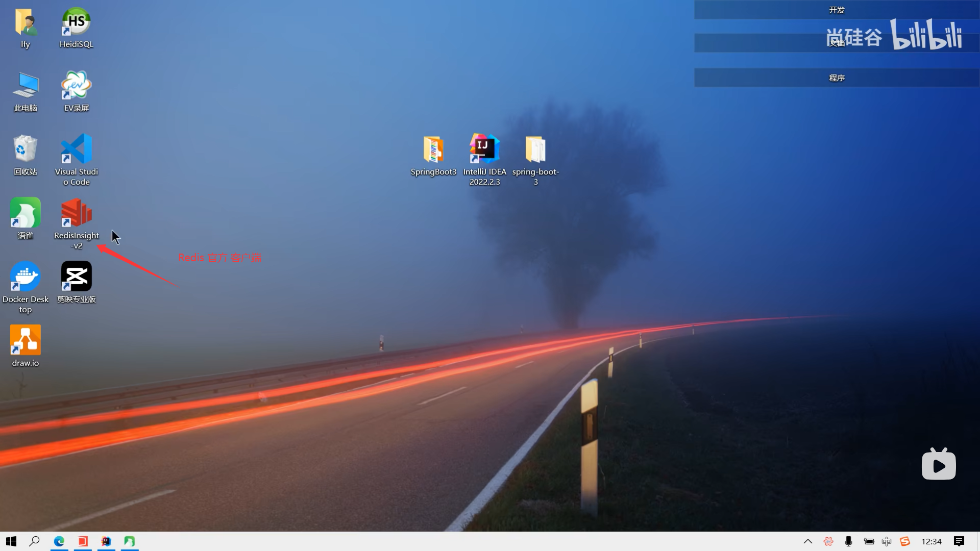Select the 回收站 recycle bin icon

coord(26,149)
